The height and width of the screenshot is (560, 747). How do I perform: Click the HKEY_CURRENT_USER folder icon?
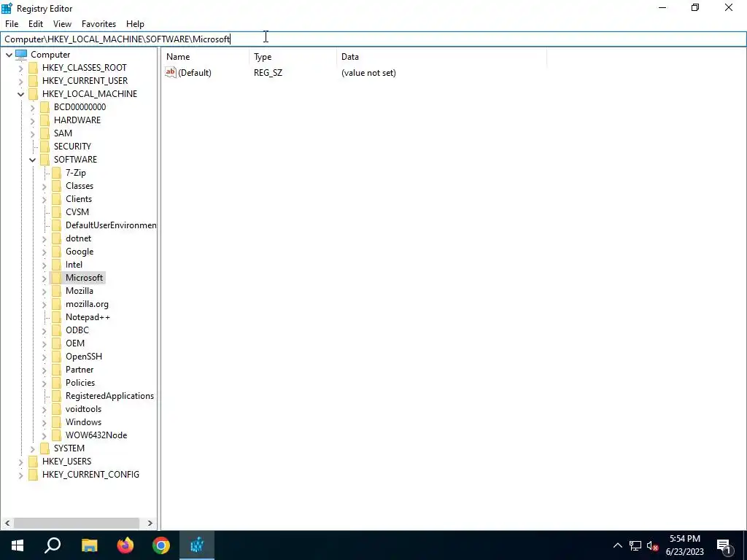tap(33, 81)
